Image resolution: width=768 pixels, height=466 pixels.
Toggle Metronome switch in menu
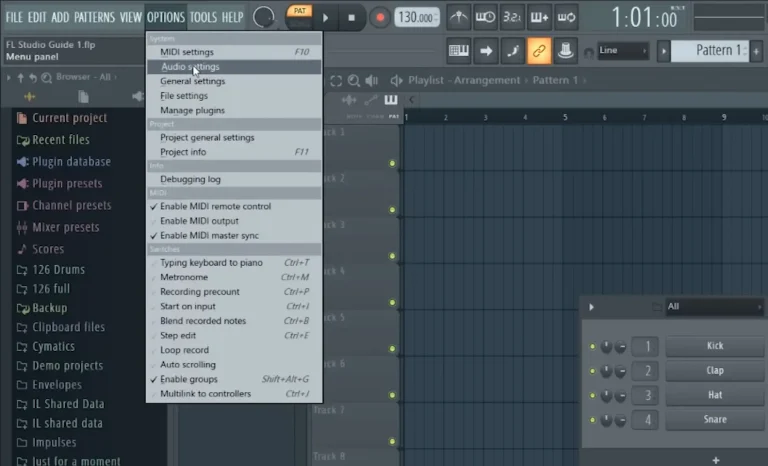pos(234,277)
